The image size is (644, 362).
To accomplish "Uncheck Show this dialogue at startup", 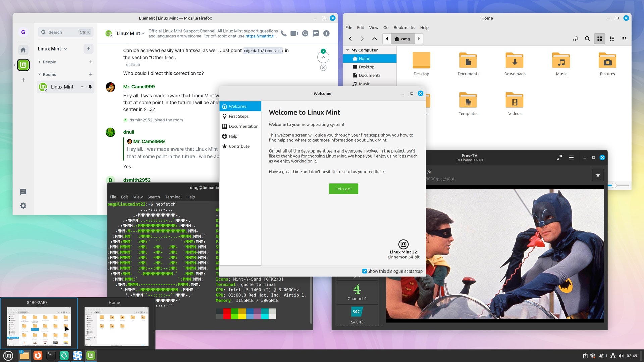I will (364, 271).
